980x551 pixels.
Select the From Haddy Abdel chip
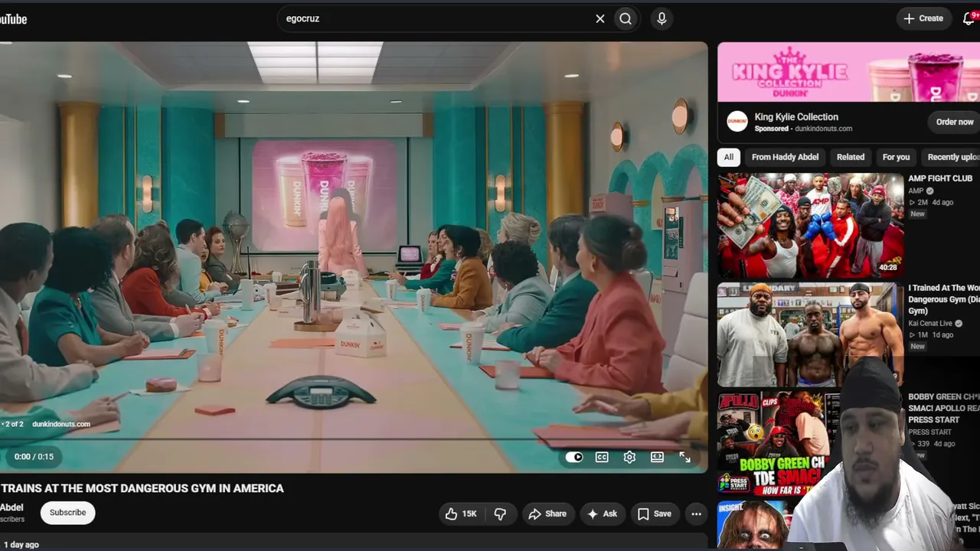785,157
